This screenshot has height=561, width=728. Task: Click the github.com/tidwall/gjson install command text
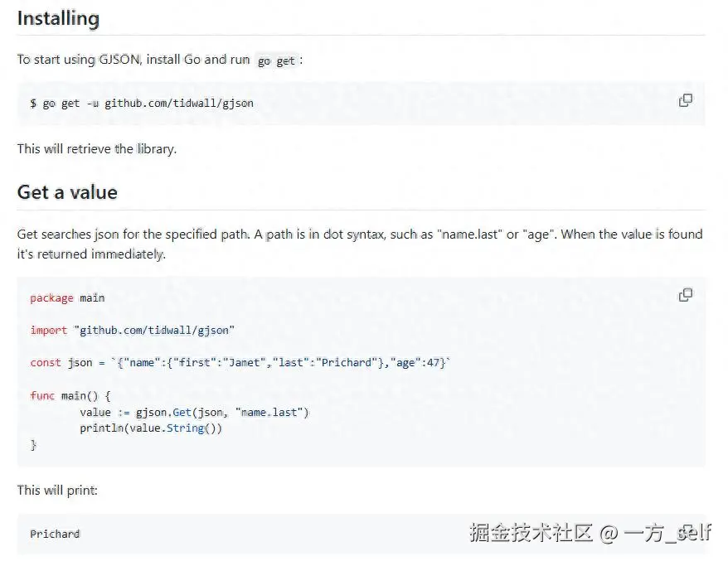click(x=178, y=104)
